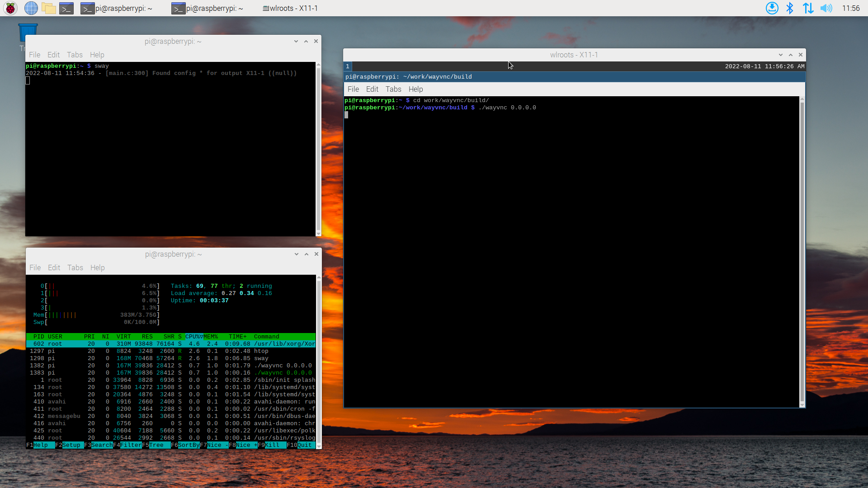
Task: Minimize the wlroots window with chevron button
Action: tap(781, 55)
